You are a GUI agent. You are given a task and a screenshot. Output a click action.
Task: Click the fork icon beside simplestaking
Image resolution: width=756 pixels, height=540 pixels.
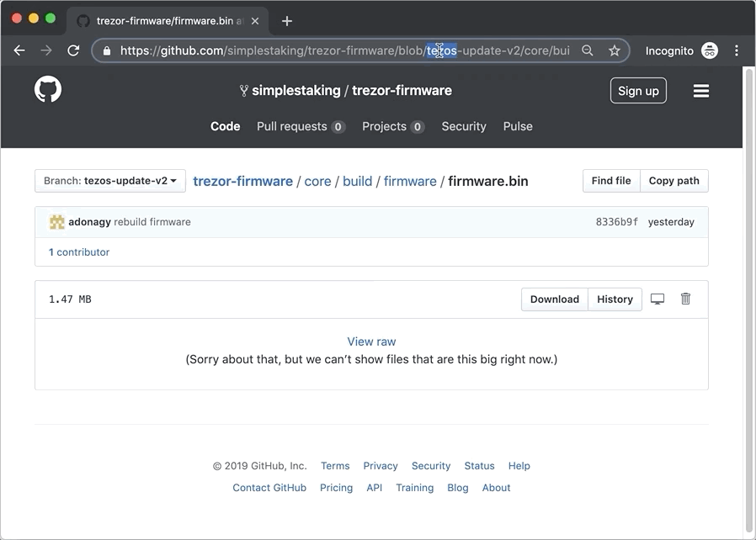point(244,91)
